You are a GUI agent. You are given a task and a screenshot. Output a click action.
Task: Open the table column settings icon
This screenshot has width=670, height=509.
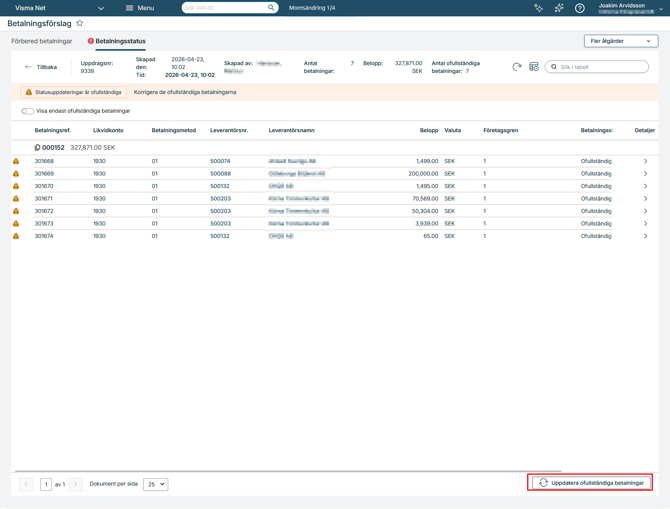(534, 67)
